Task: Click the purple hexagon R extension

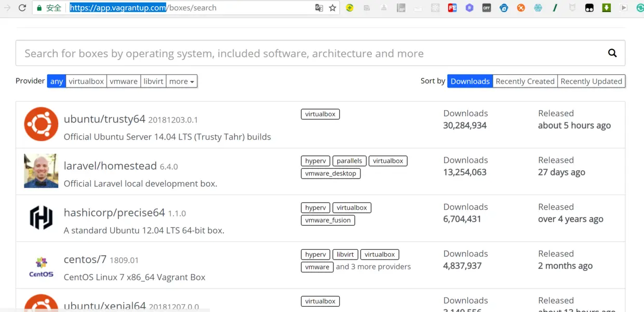Action: click(x=469, y=8)
